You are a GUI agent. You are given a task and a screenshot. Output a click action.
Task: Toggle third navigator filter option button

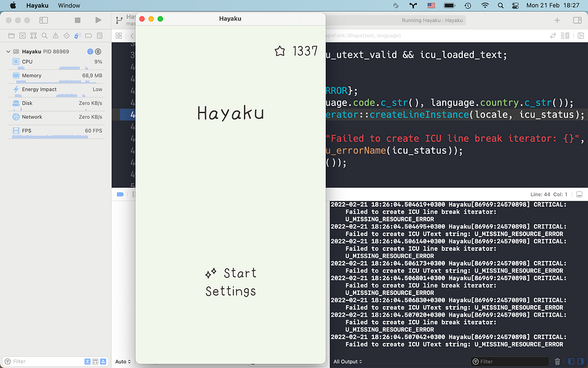tap(103, 362)
